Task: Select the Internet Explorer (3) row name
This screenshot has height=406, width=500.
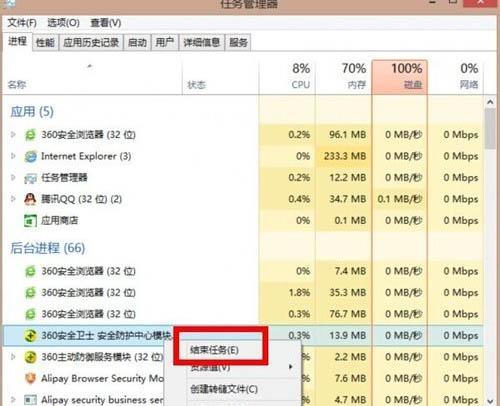Action: pyautogui.click(x=86, y=156)
